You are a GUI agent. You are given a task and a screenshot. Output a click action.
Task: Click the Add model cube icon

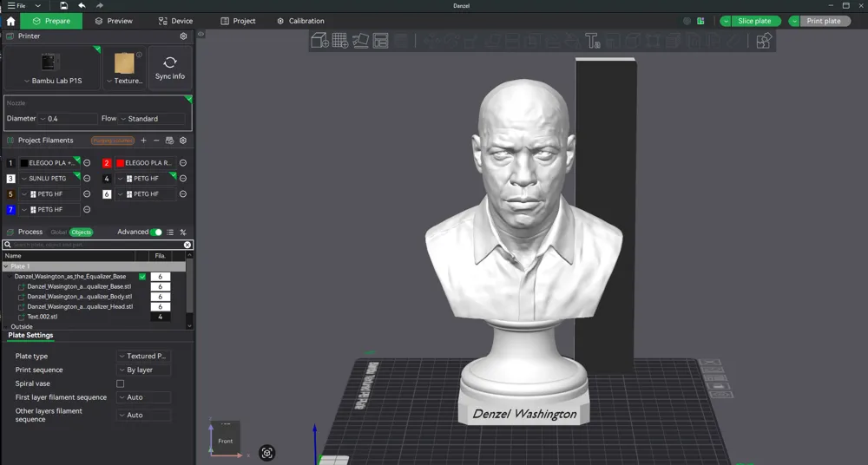319,41
